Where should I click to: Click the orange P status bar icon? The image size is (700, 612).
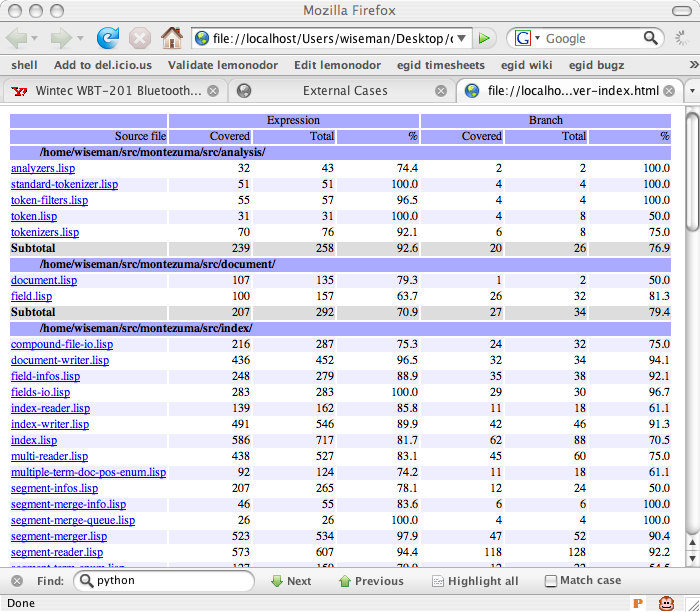(x=638, y=603)
